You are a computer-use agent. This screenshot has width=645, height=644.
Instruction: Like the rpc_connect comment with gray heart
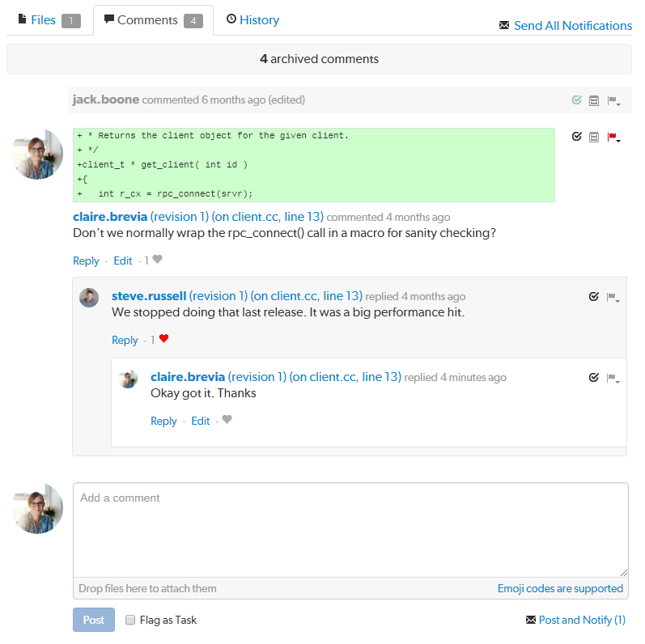(x=158, y=260)
